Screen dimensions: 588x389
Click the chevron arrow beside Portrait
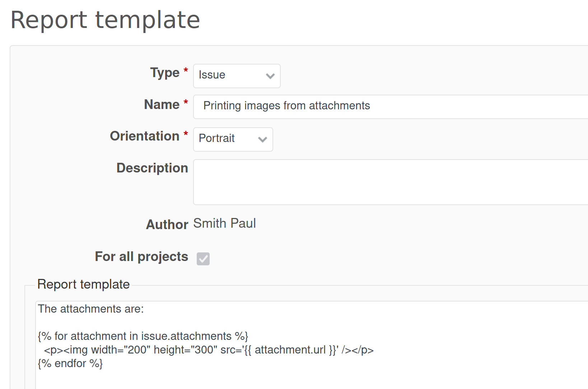pos(262,139)
